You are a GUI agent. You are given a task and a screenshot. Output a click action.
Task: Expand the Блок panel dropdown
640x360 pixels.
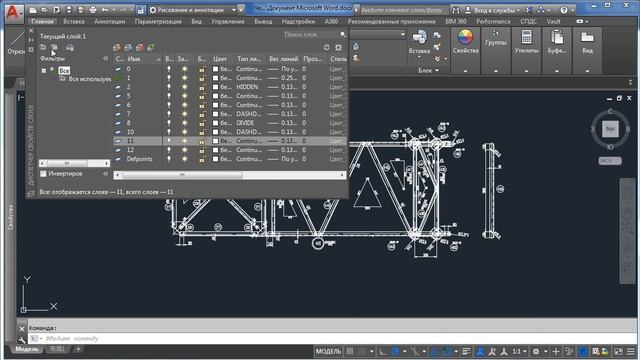click(x=428, y=70)
